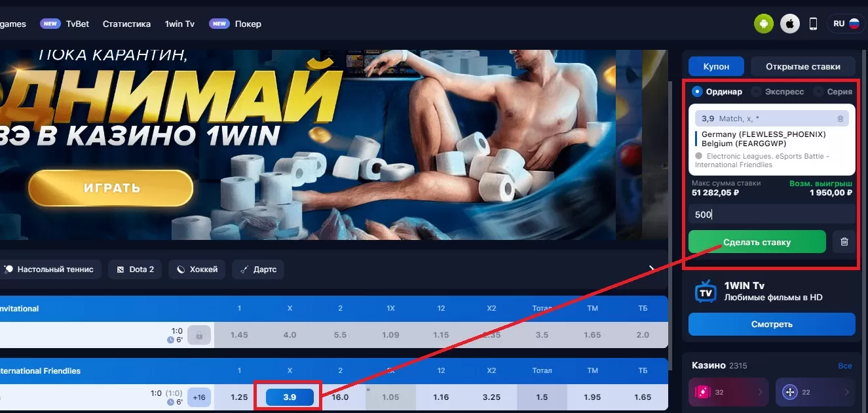Select the Серия bet type

pos(833,92)
